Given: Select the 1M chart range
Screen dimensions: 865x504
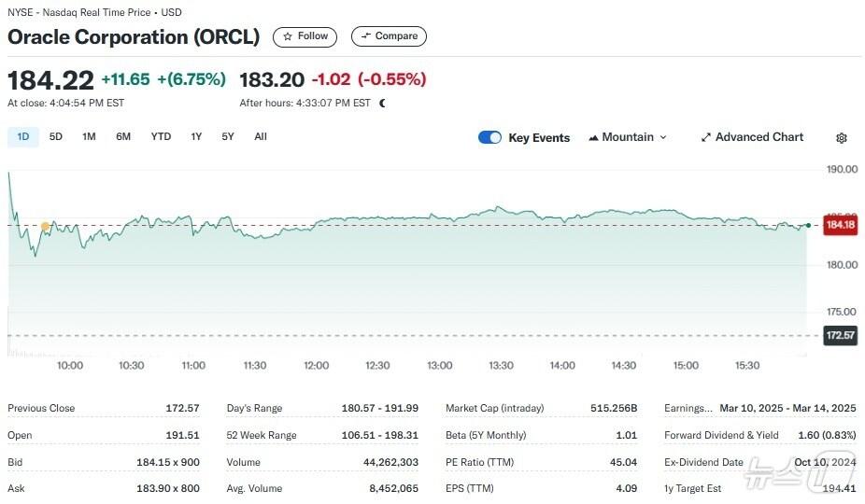Looking at the screenshot, I should coord(89,137).
